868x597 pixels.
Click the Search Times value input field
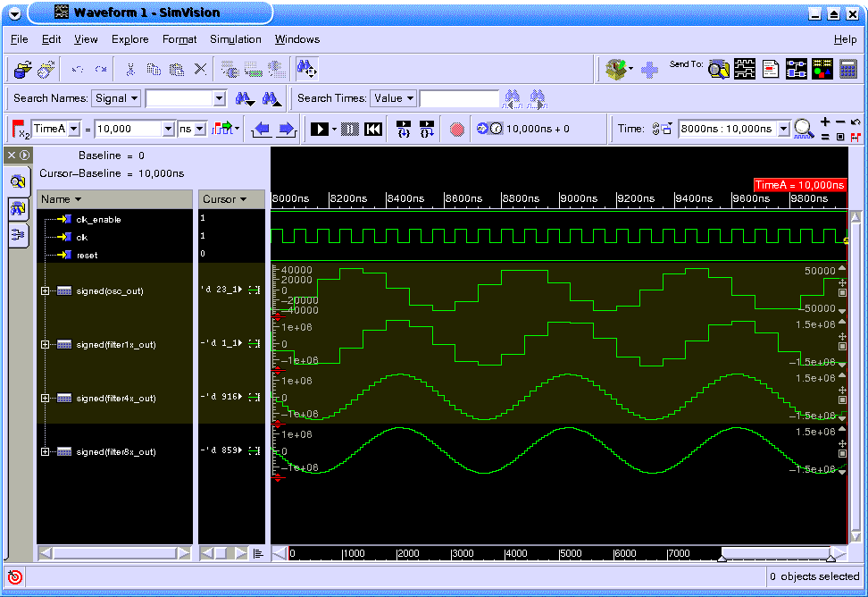[x=459, y=98]
